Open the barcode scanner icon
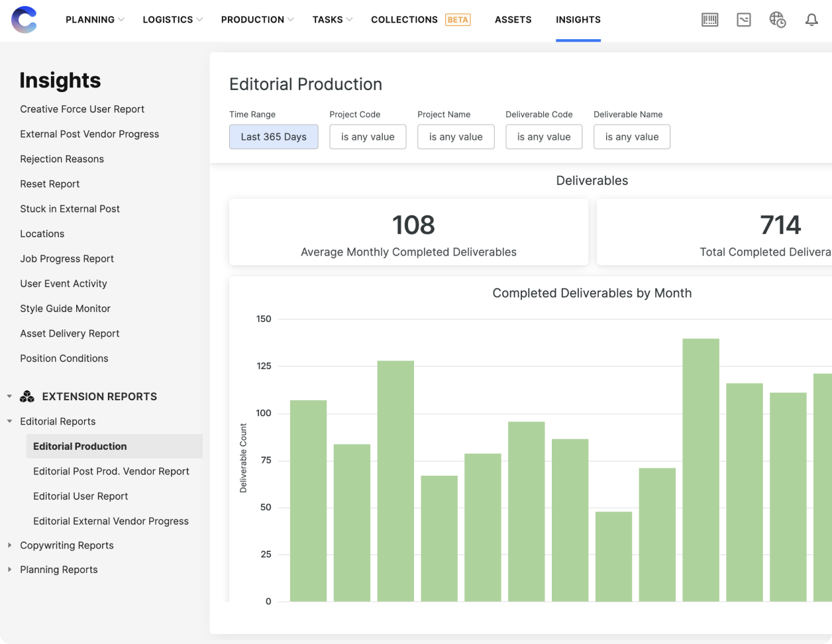This screenshot has width=832, height=644. (x=709, y=20)
